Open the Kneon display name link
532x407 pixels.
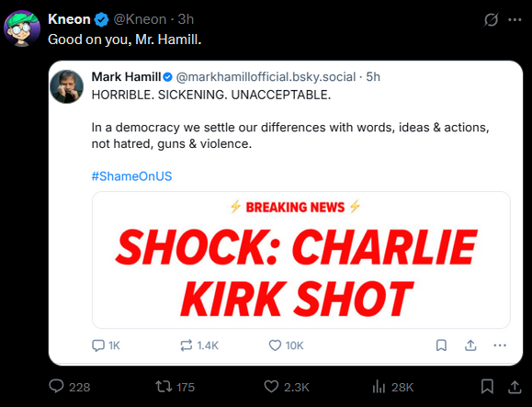pyautogui.click(x=69, y=19)
